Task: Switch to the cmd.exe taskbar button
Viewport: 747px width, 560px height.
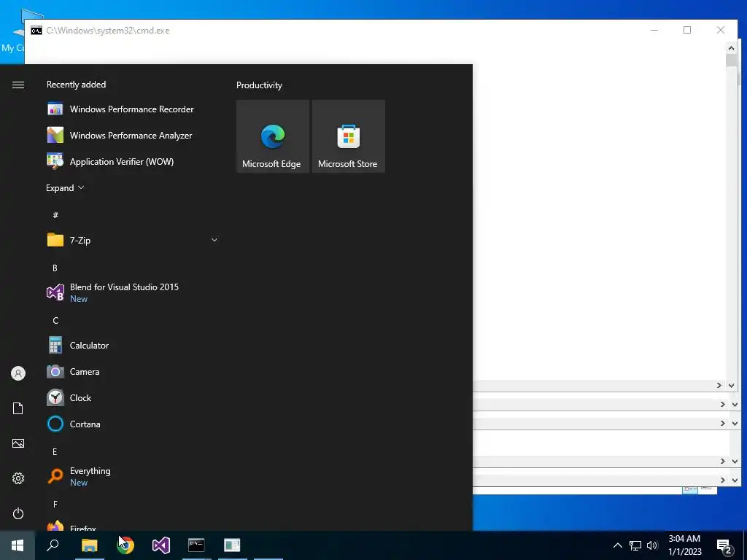Action: point(196,545)
